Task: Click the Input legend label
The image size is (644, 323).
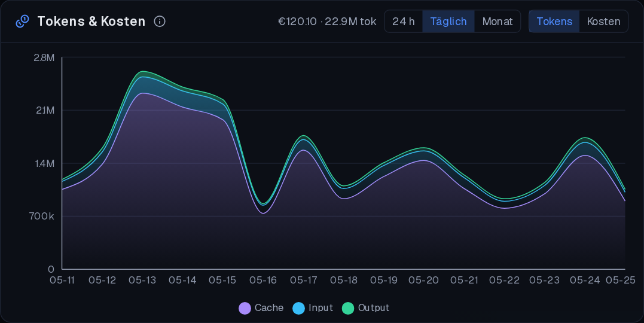Action: pyautogui.click(x=321, y=308)
